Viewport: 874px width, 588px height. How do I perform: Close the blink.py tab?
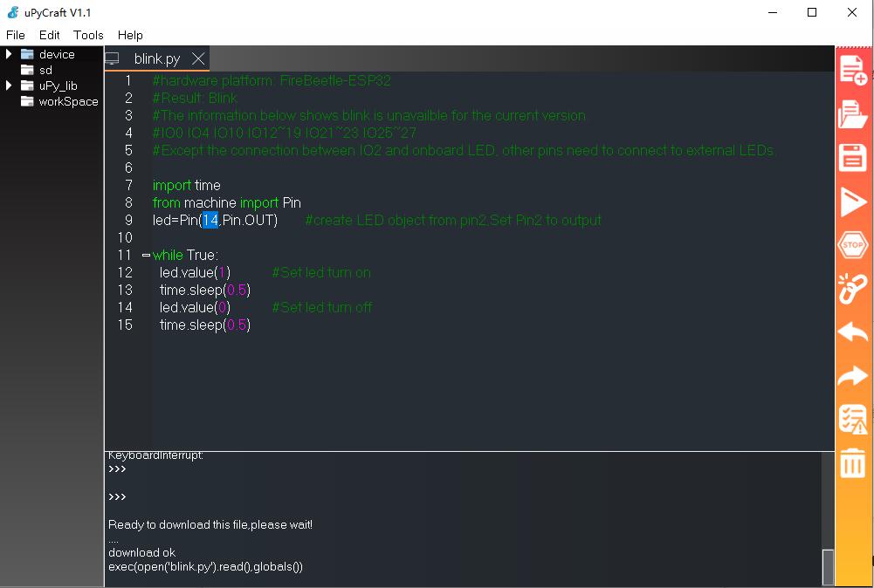(198, 58)
